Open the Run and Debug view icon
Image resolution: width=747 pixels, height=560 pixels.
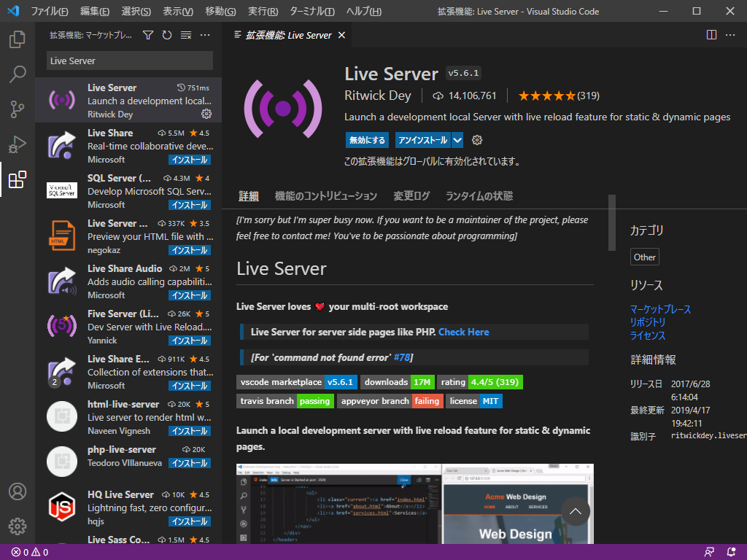click(x=18, y=144)
